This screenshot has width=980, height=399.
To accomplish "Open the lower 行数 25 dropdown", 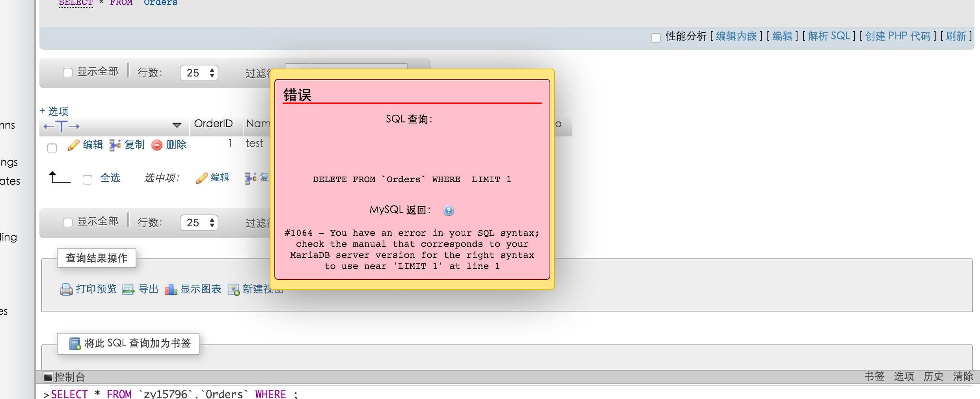I will click(199, 223).
